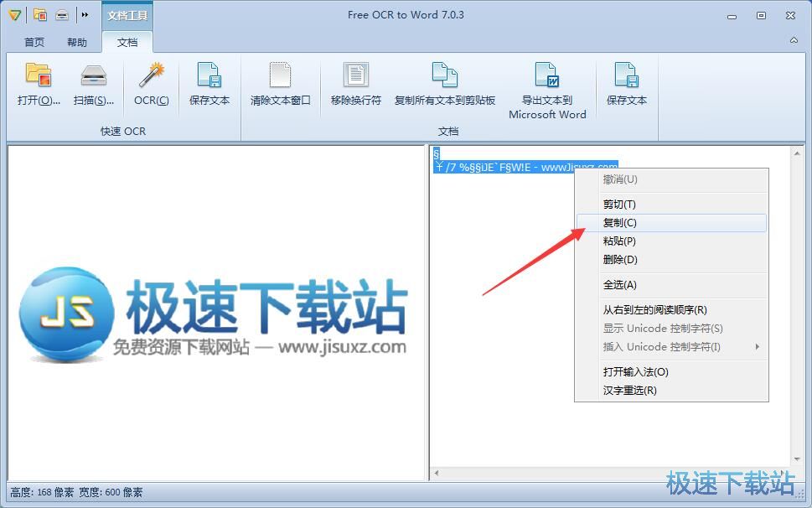
Task: Save recognized text via the first 保存文本 icon
Action: [208, 83]
